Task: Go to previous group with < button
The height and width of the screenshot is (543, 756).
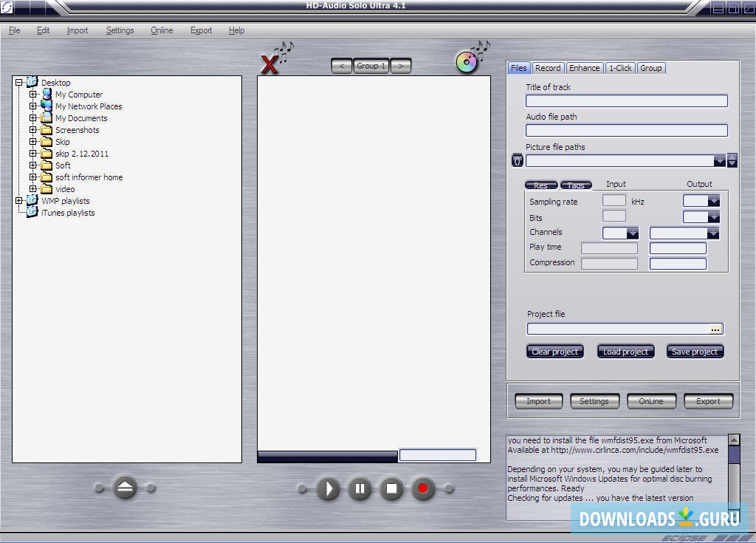Action: click(x=342, y=66)
